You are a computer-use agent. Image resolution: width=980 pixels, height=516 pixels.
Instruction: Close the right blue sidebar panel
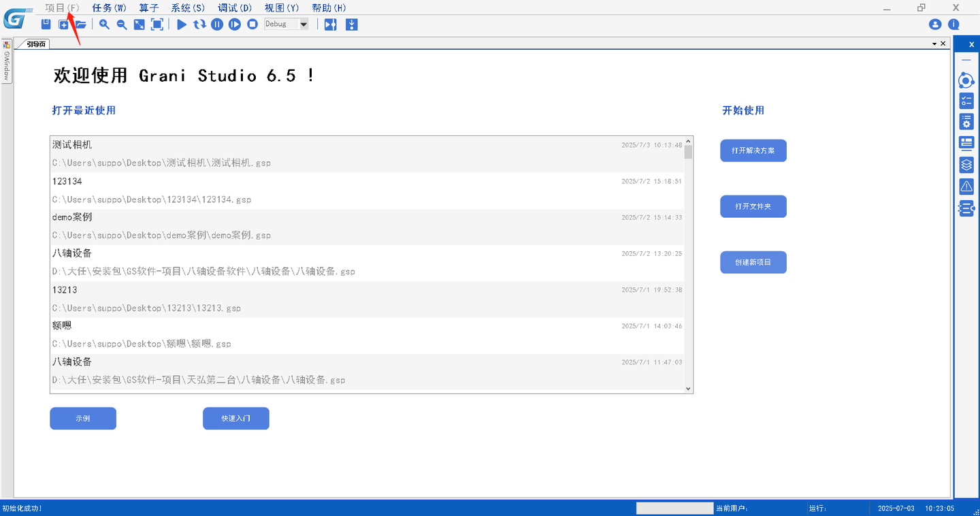[972, 44]
